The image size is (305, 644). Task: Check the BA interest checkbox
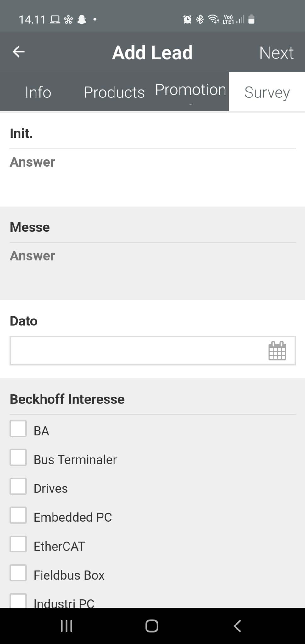pyautogui.click(x=18, y=429)
